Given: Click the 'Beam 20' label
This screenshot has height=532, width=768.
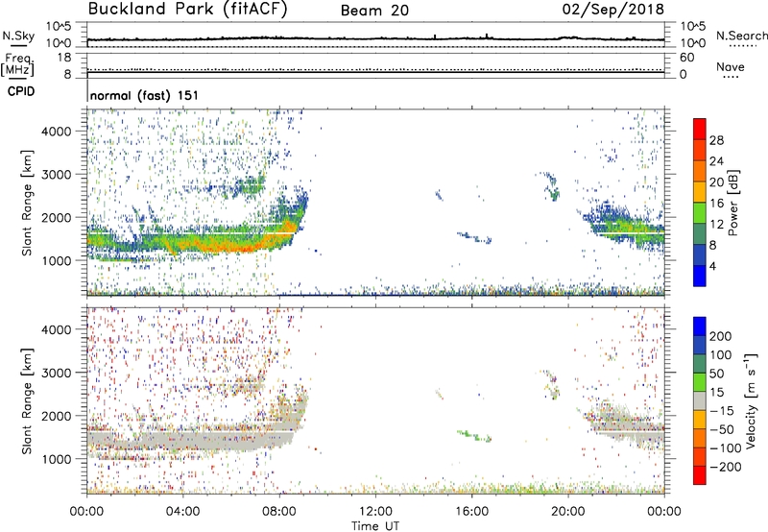Looking at the screenshot, I should (x=374, y=11).
